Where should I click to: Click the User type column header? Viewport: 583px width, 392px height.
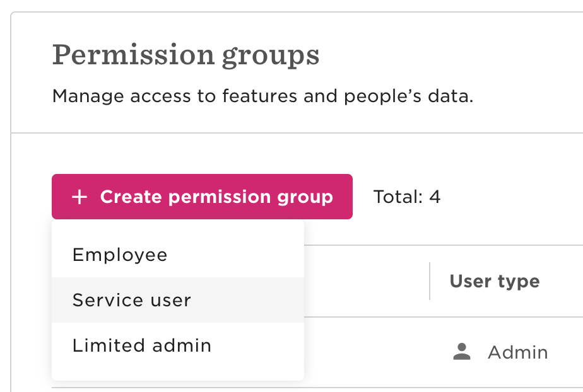(x=495, y=281)
